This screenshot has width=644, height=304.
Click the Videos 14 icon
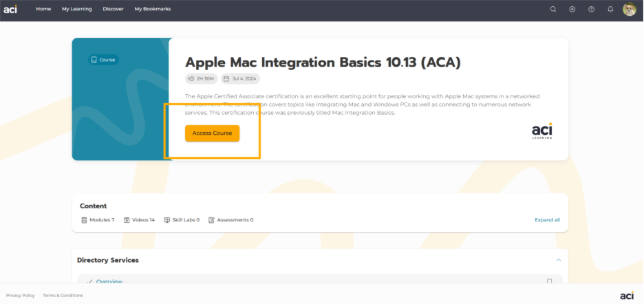pos(127,220)
